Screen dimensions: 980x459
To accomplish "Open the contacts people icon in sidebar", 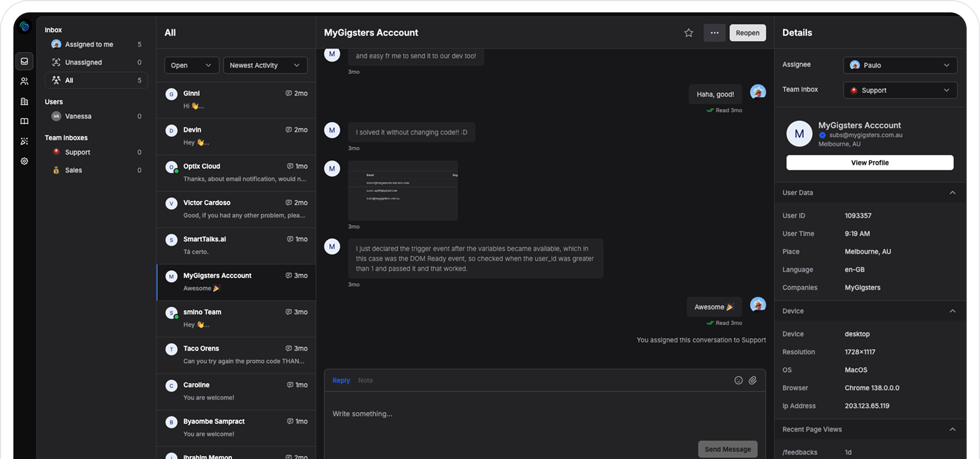I will click(24, 81).
